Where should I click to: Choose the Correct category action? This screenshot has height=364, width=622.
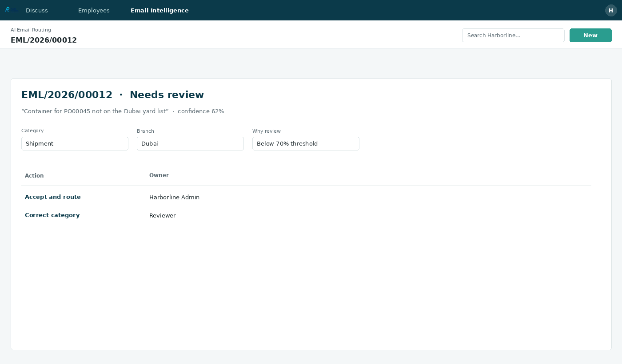pos(52,215)
